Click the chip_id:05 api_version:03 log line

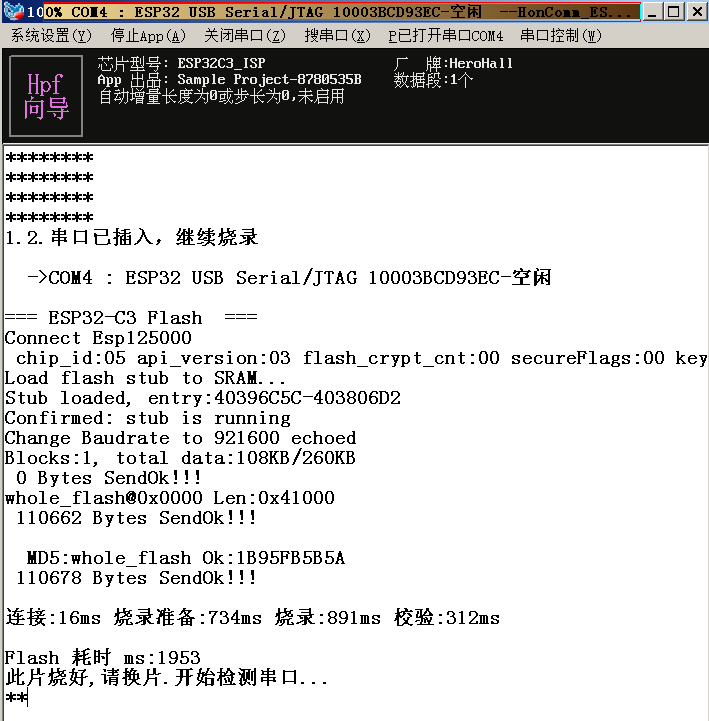pos(361,358)
